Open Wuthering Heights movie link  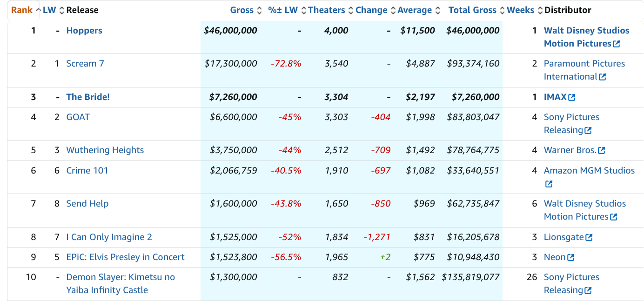point(105,150)
